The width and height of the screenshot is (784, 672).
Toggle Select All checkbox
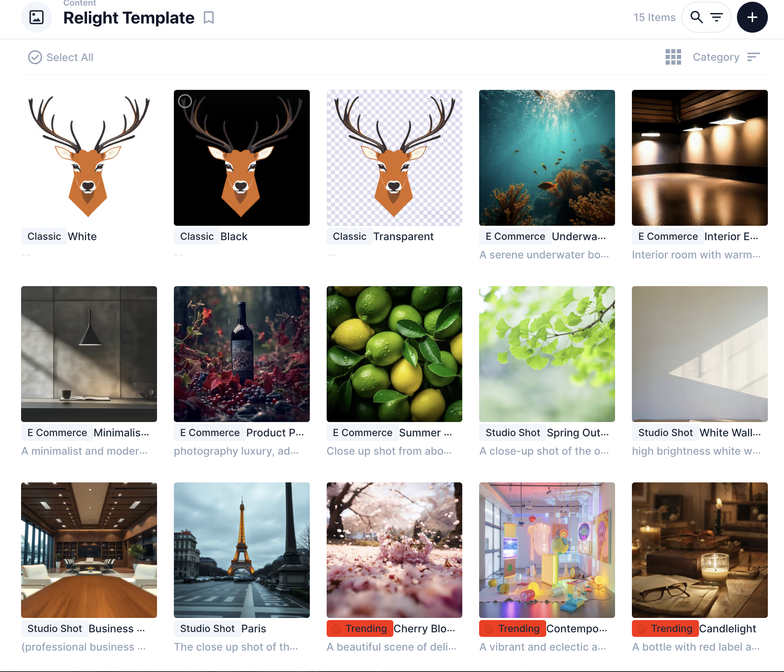pyautogui.click(x=35, y=58)
